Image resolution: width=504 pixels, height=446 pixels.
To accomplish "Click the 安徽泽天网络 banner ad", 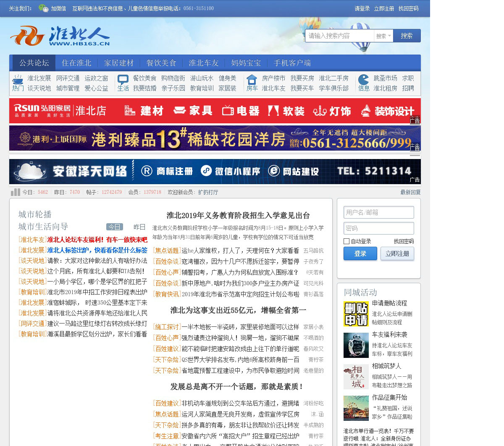I will click(215, 171).
